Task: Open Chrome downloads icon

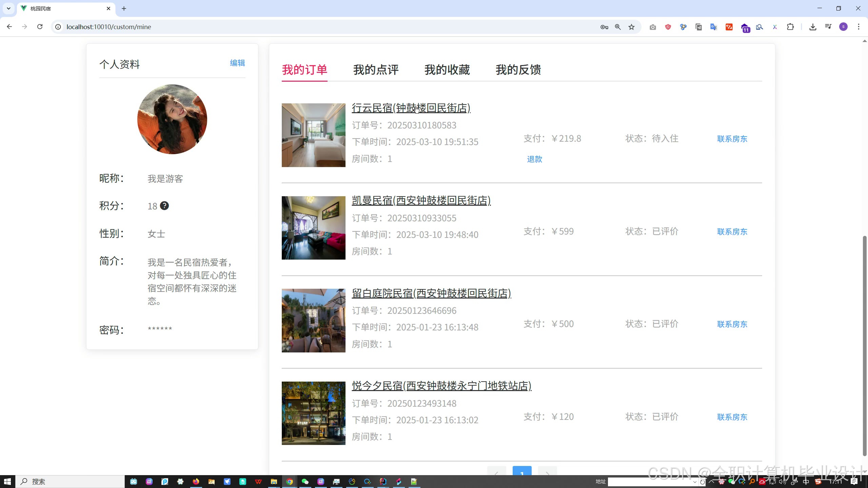Action: (x=813, y=27)
